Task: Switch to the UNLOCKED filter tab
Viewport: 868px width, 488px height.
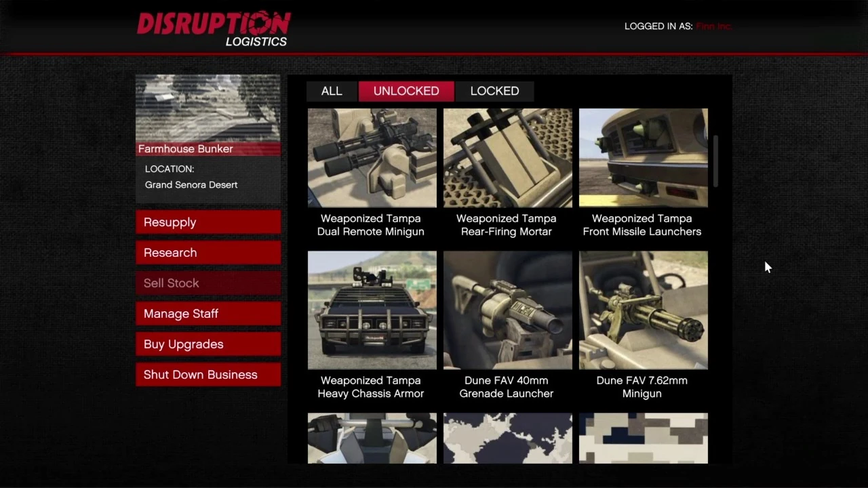Action: pos(406,91)
